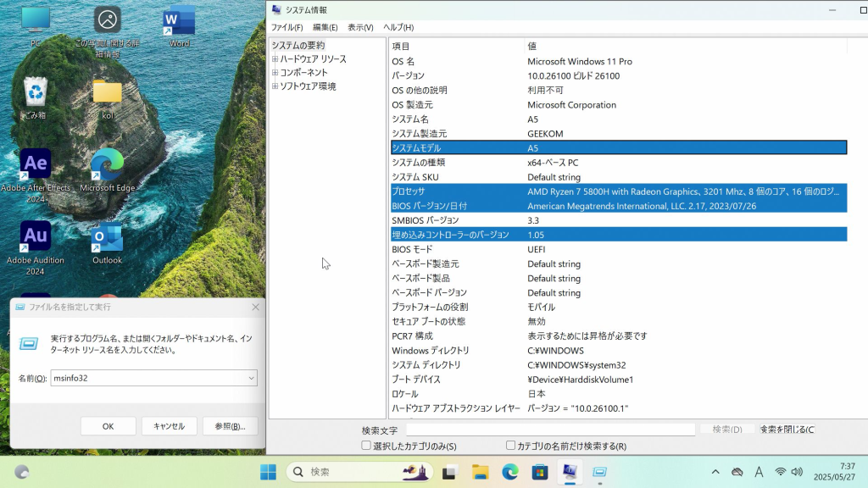Select the プラットフォームの役割 row
The width and height of the screenshot is (868, 488).
pos(619,307)
